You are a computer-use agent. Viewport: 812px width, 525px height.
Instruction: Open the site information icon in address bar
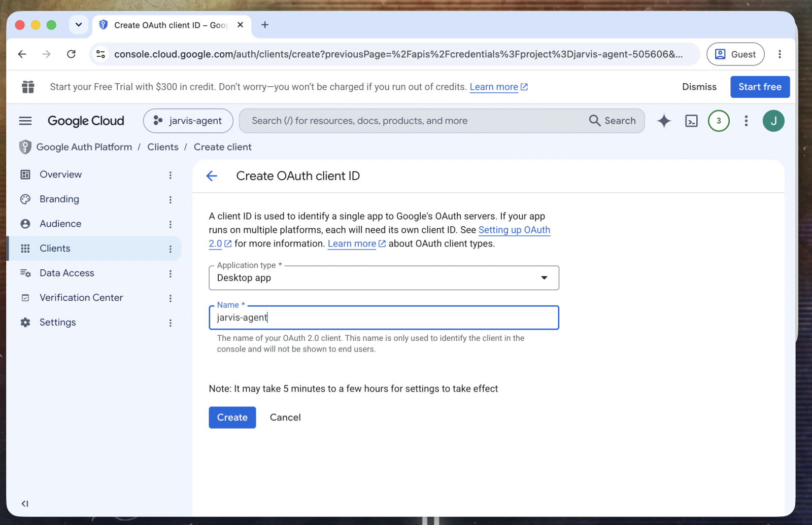click(101, 54)
